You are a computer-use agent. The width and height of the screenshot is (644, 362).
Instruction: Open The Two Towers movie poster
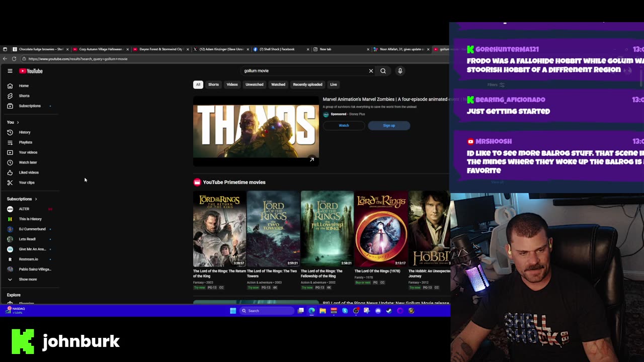(x=273, y=229)
